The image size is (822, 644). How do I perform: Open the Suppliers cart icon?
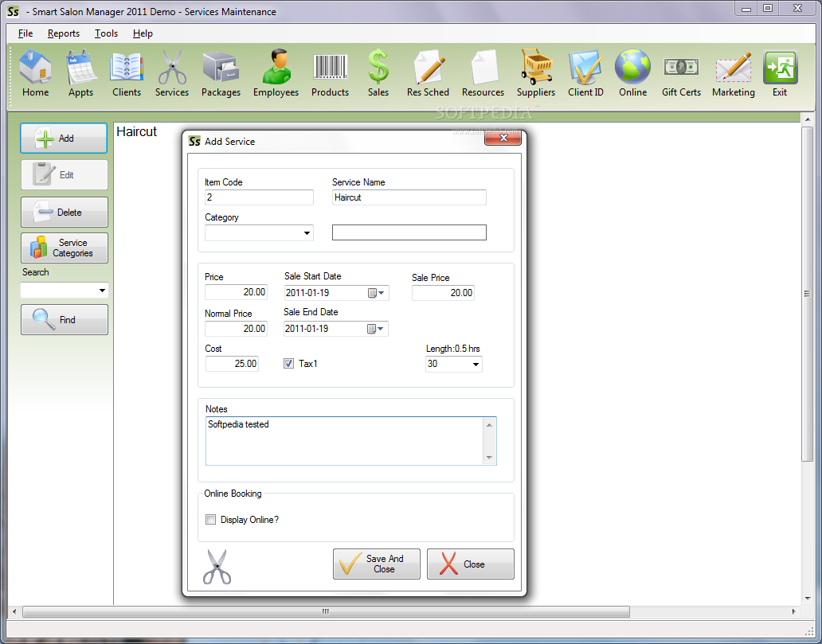pyautogui.click(x=536, y=73)
